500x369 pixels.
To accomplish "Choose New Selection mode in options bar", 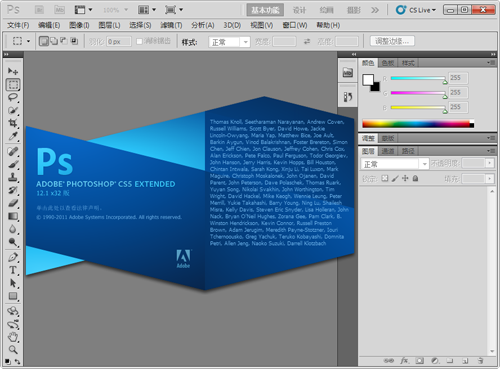I will click(44, 41).
